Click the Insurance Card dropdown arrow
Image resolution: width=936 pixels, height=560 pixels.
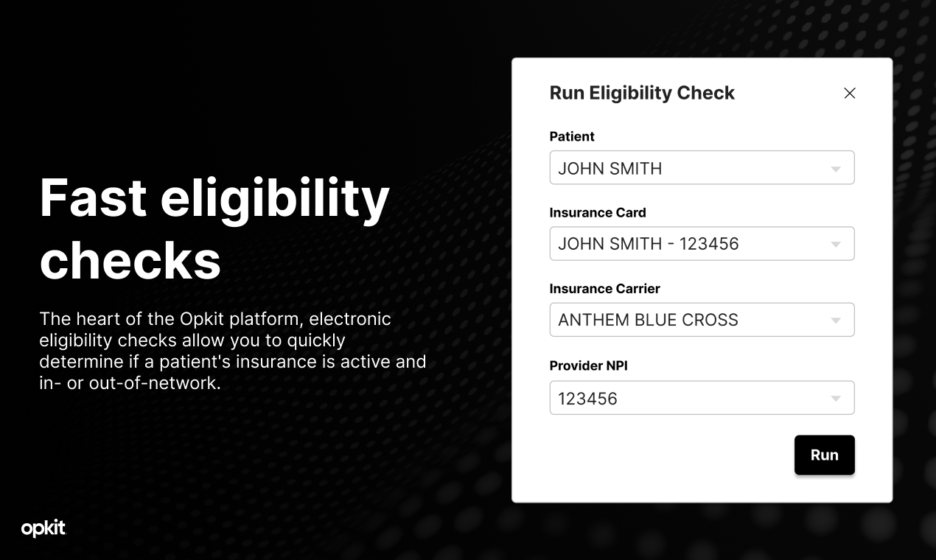tap(836, 243)
